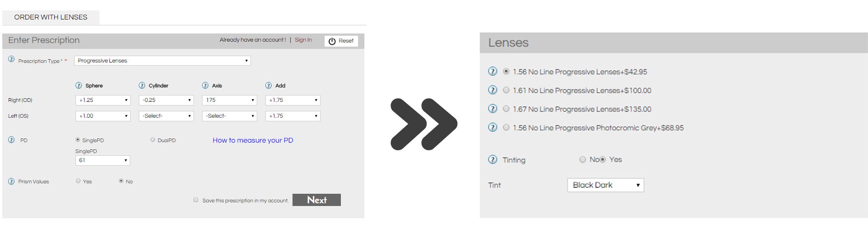The image size is (868, 249).
Task: Click the Axis help question-mark icon
Action: click(x=205, y=86)
